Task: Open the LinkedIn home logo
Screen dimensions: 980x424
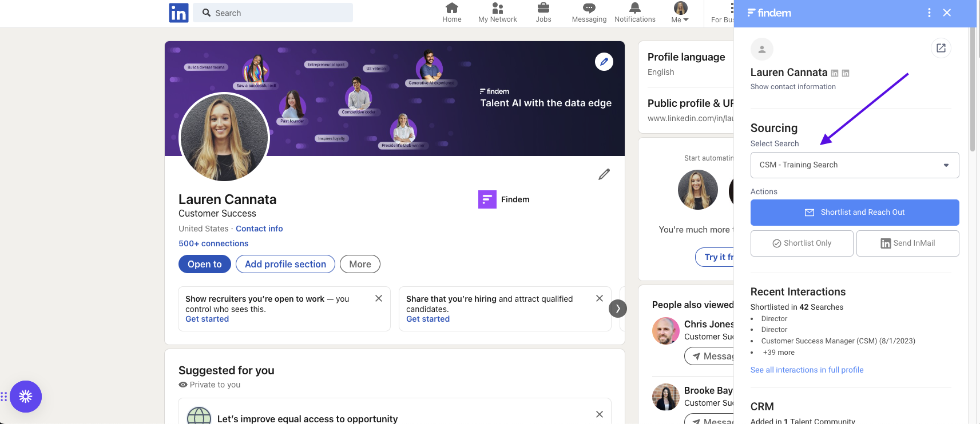Action: point(178,13)
